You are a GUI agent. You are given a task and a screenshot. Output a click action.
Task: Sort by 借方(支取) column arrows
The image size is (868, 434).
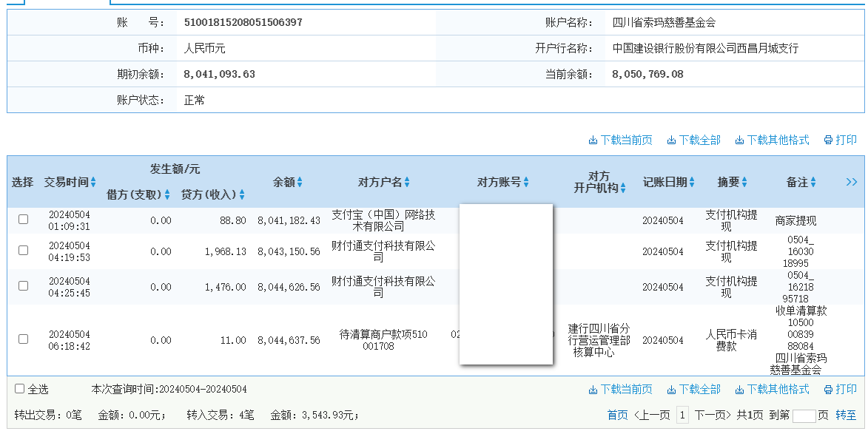[167, 194]
